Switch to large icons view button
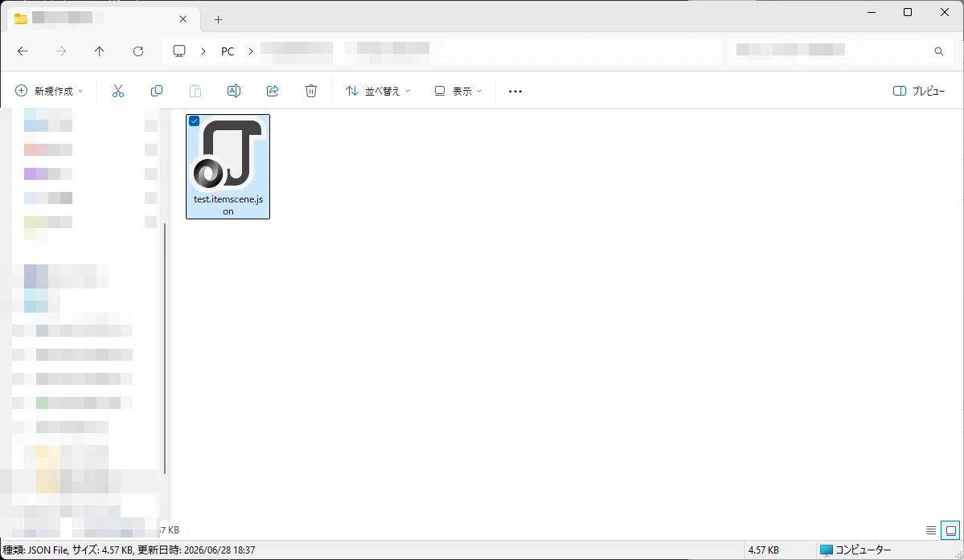964x560 pixels. (x=950, y=530)
